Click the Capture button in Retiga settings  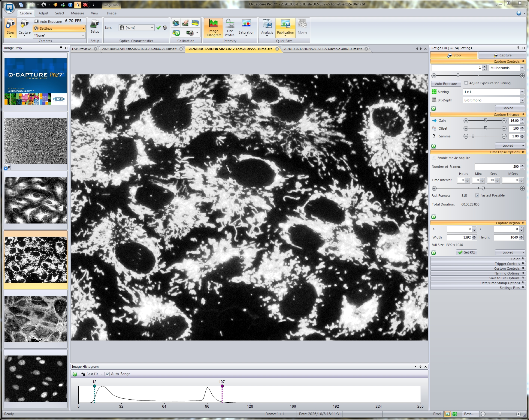(502, 55)
